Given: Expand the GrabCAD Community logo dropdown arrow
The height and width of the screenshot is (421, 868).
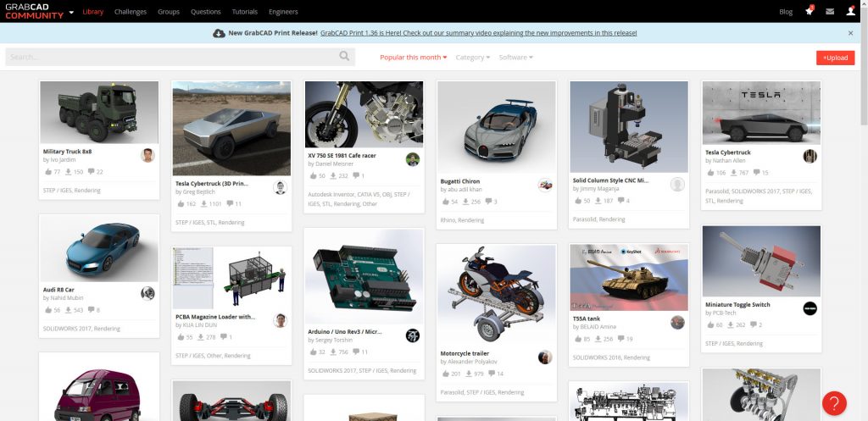Looking at the screenshot, I should 71,12.
